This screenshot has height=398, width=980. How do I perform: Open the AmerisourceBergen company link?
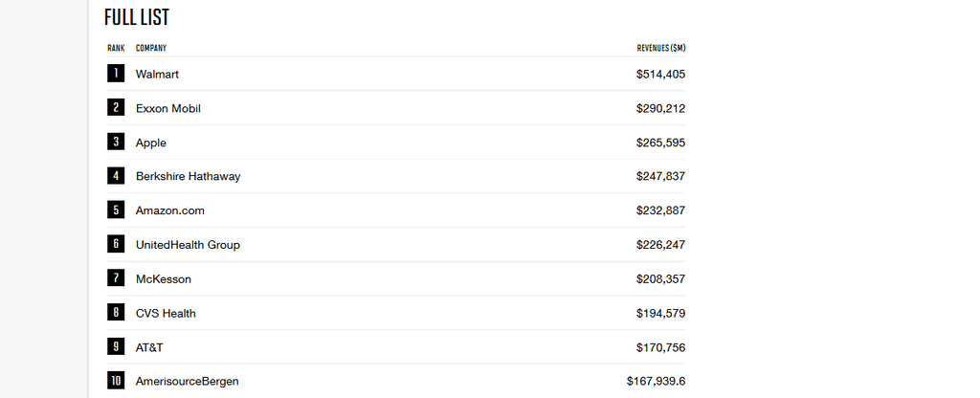coord(187,382)
